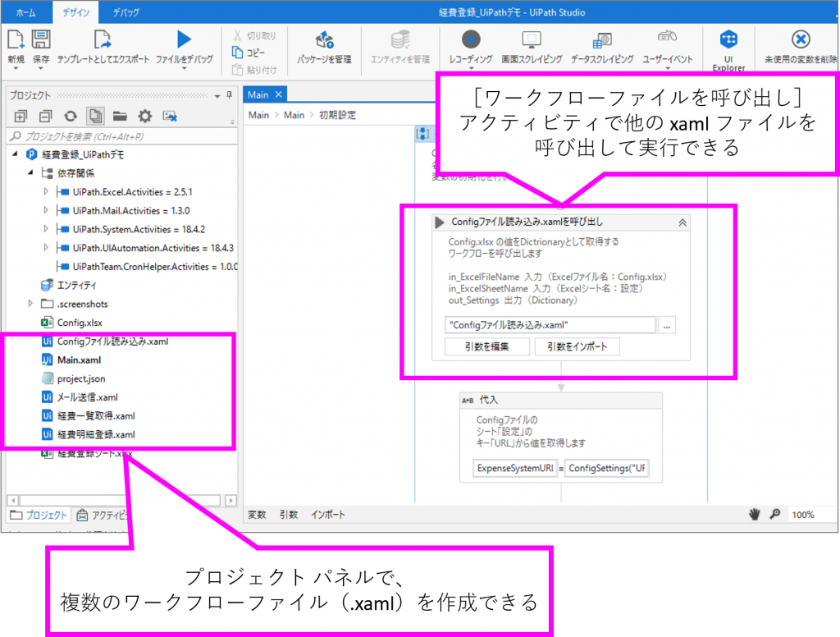Click the Data Scraping (データスクレイピング) icon
This screenshot has height=637, width=840.
coord(602,39)
